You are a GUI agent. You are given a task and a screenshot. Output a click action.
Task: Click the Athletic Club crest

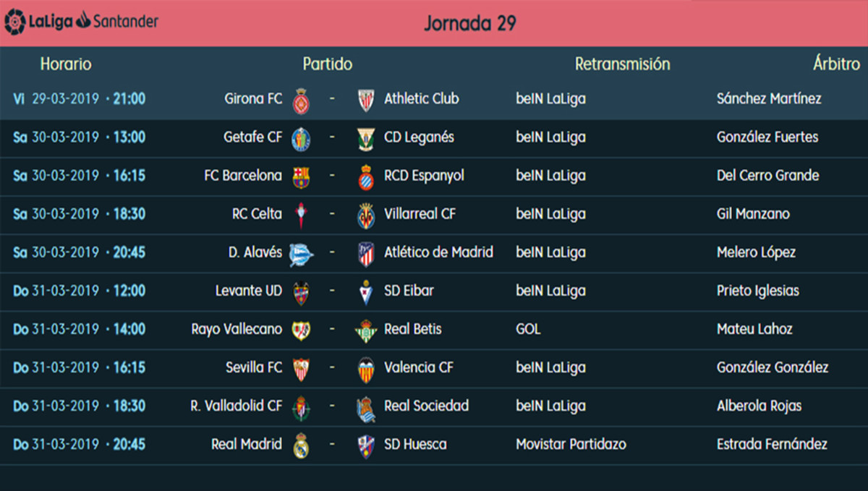367,100
